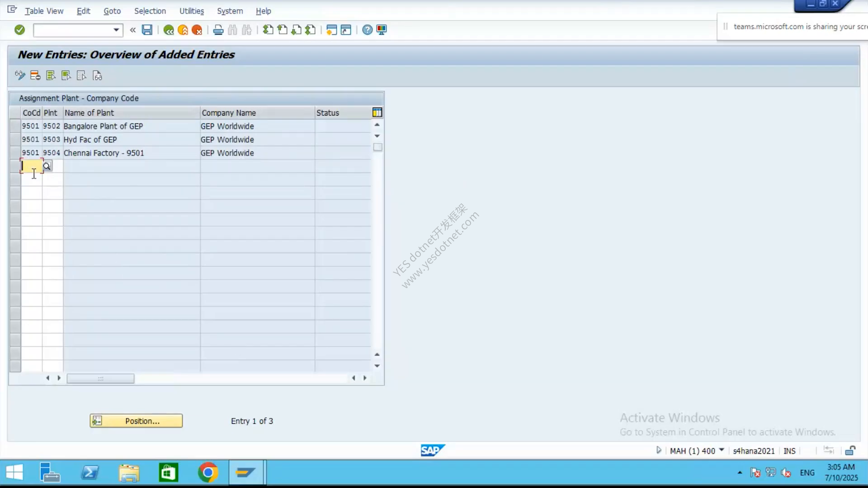The image size is (868, 488).
Task: Open the Selection menu
Action: click(150, 11)
